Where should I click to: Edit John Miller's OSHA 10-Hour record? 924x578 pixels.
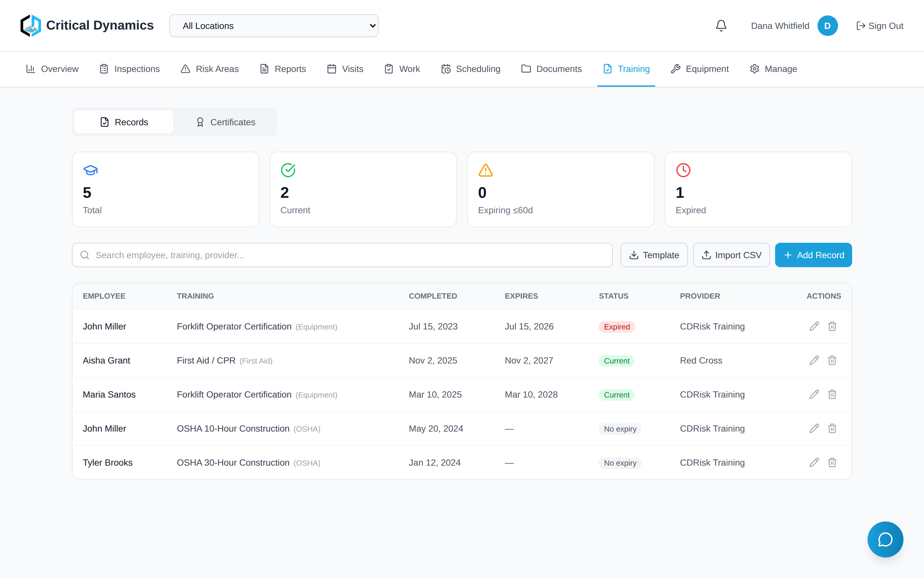click(814, 428)
